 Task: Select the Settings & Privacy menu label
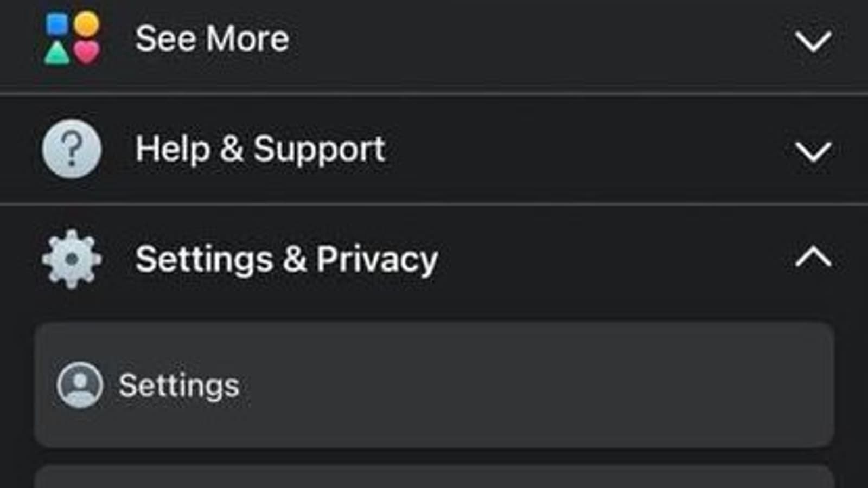point(286,259)
